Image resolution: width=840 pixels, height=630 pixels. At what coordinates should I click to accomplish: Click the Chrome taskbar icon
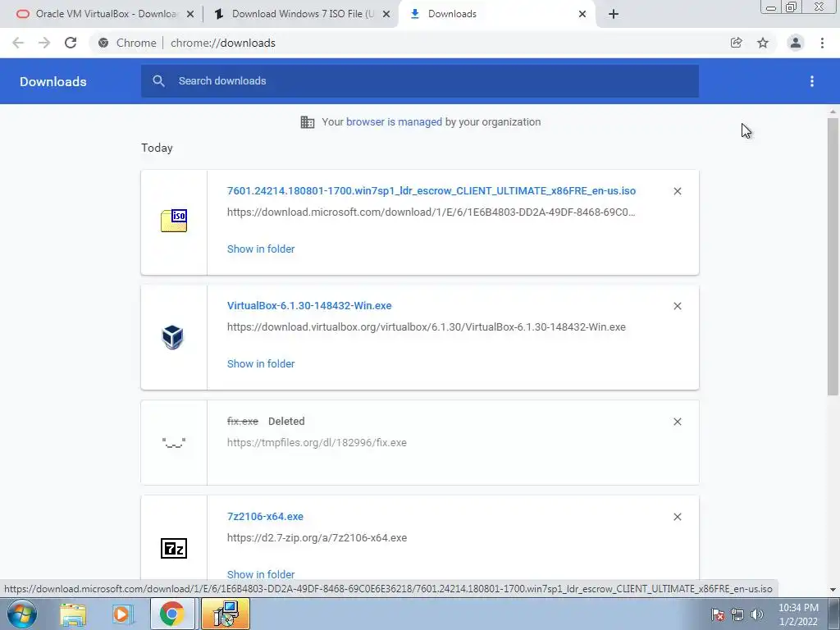(x=172, y=614)
